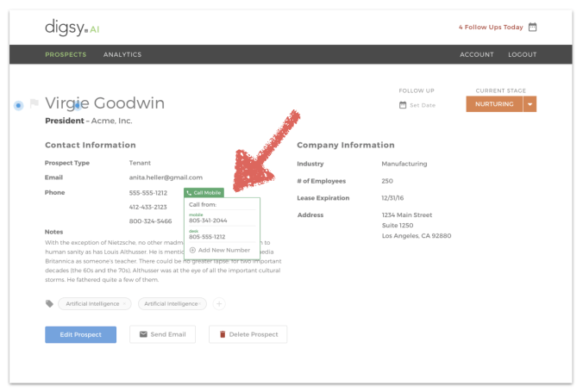Image resolution: width=583 pixels, height=392 pixels.
Task: Click the Send Email button
Action: click(162, 334)
